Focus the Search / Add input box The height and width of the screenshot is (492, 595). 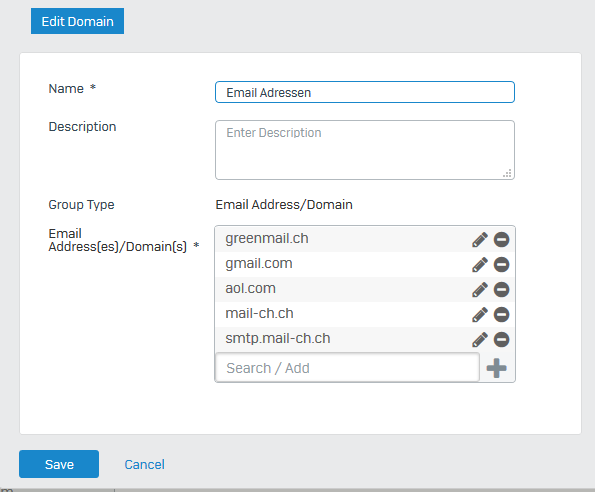coord(347,368)
